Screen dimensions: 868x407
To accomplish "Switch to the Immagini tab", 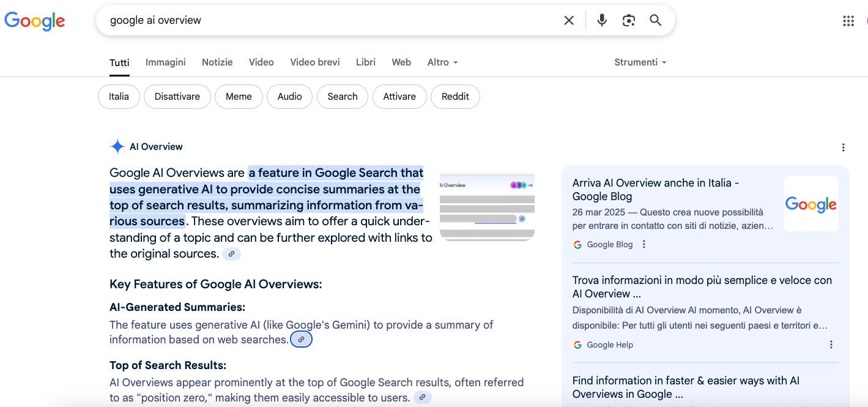I will pyautogui.click(x=166, y=62).
